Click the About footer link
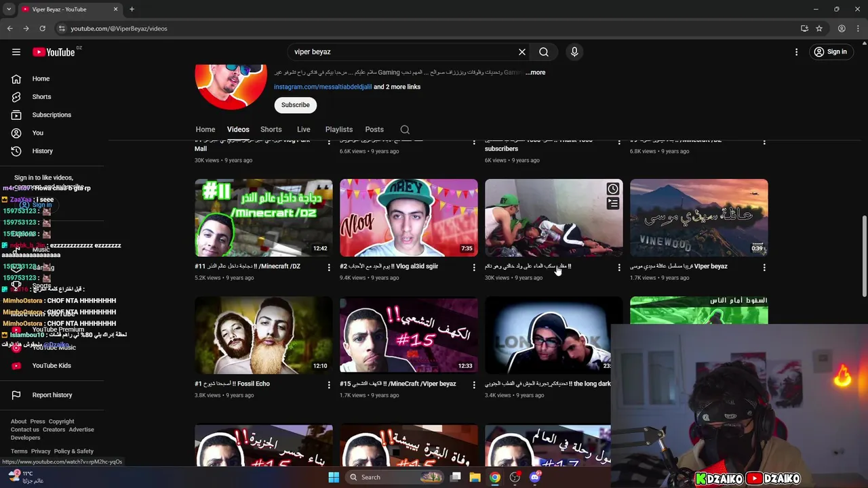Screen dimensions: 868x488 18,422
